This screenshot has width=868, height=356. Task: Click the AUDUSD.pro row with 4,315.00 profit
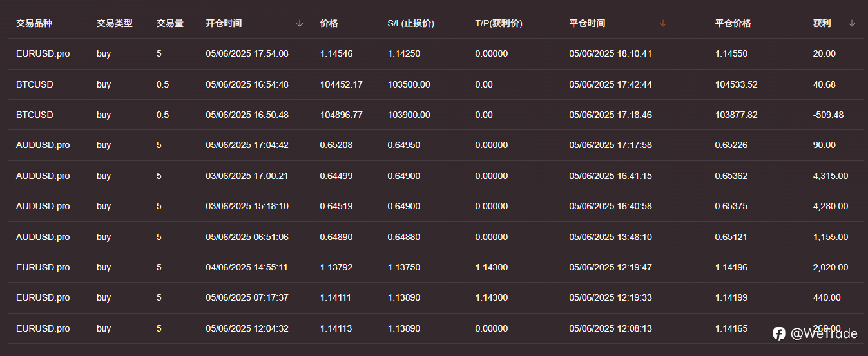436,176
